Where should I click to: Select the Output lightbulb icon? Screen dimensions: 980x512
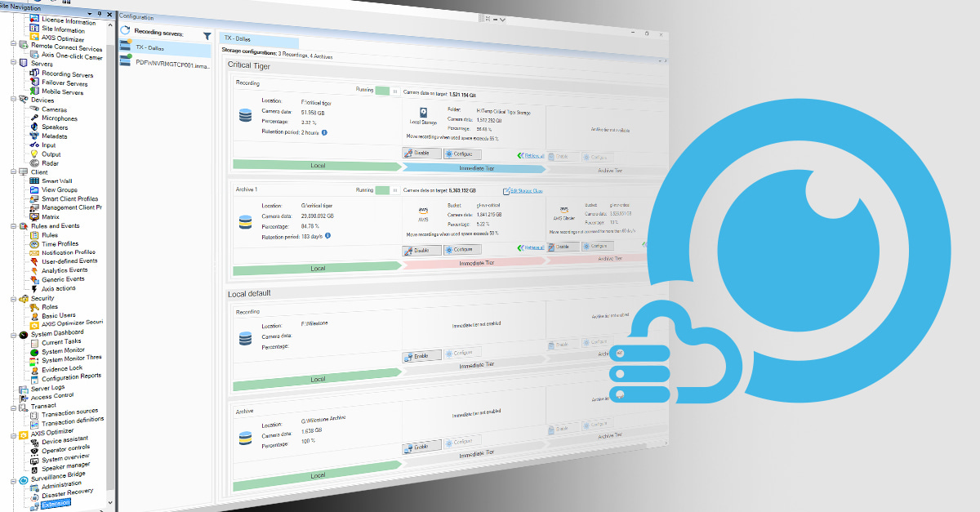tap(34, 154)
